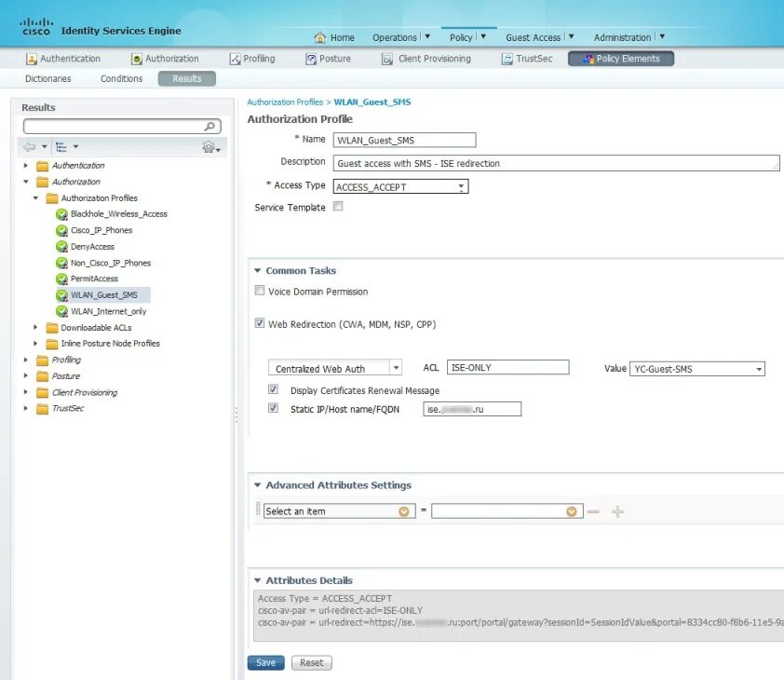Click the Authorization tab icon
Image resolution: width=784 pixels, height=680 pixels.
pos(137,59)
